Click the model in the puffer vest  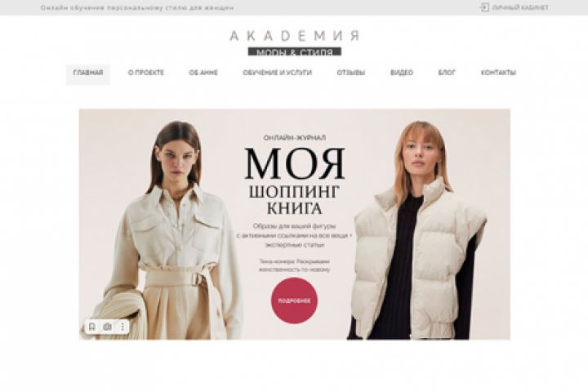(x=418, y=233)
